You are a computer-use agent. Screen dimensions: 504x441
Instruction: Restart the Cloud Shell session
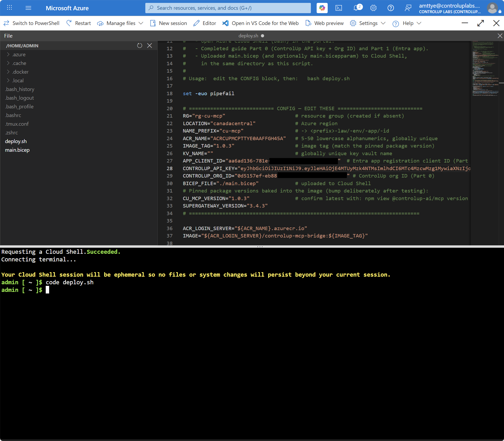tap(79, 23)
